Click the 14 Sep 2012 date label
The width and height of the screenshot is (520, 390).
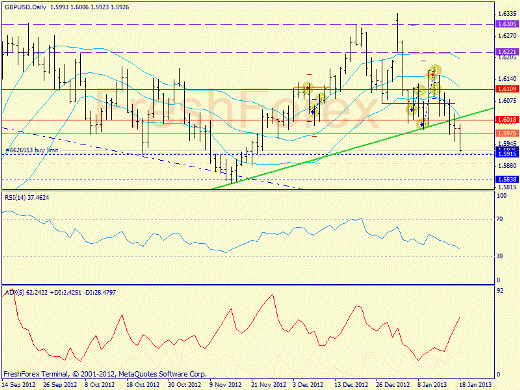[19, 384]
